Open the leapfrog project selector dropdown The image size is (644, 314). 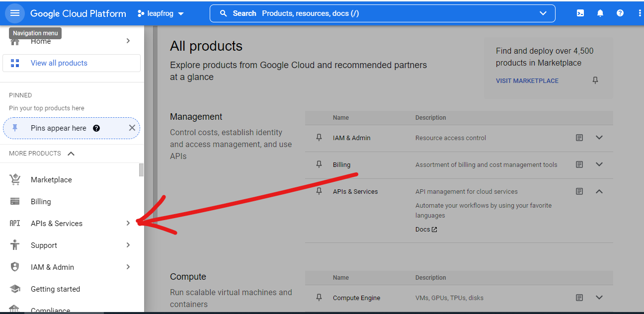[x=161, y=13]
